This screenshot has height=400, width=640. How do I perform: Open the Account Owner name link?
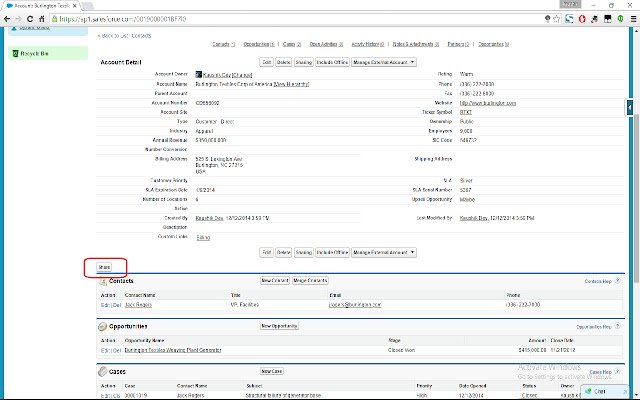(x=217, y=75)
